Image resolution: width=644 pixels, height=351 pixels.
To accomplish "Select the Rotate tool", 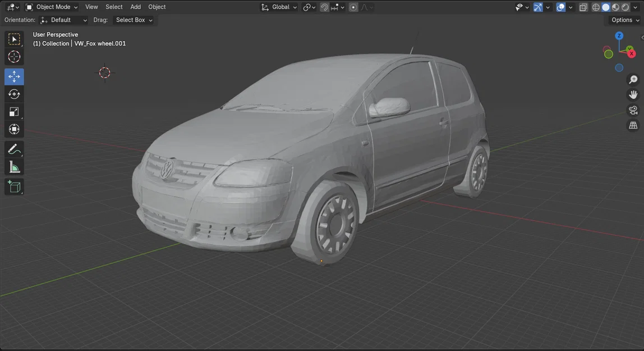I will pos(13,94).
